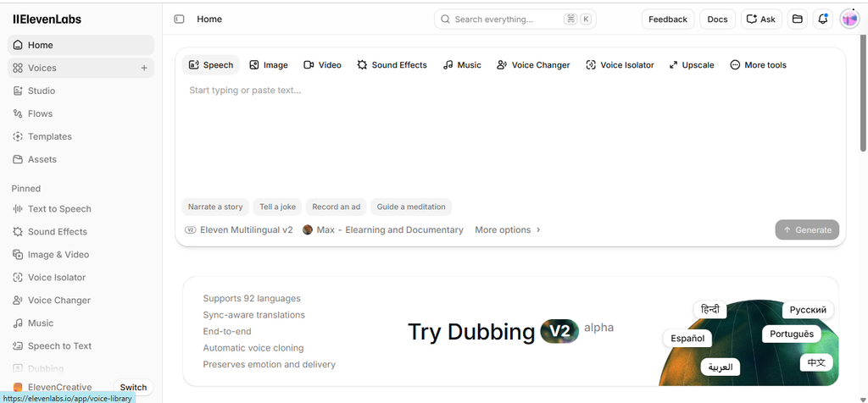
Task: Click the Supports 92 languages text
Action: [252, 299]
